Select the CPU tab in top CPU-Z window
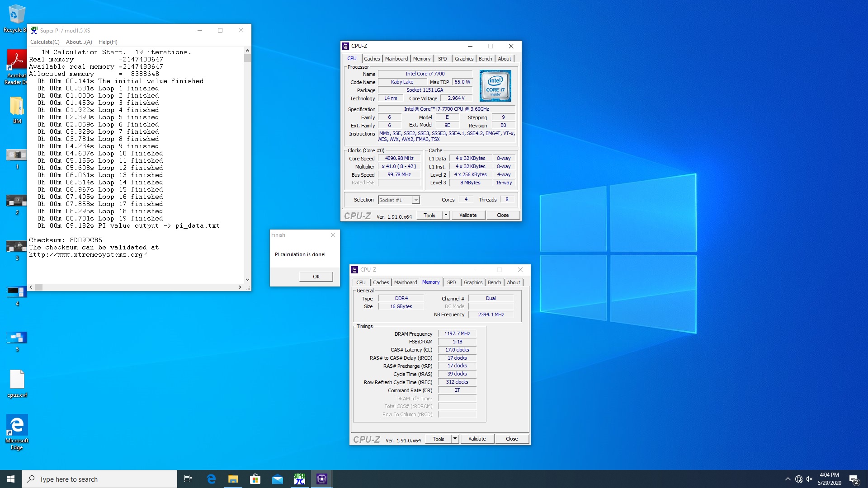Viewport: 868px width, 488px height. (x=352, y=58)
